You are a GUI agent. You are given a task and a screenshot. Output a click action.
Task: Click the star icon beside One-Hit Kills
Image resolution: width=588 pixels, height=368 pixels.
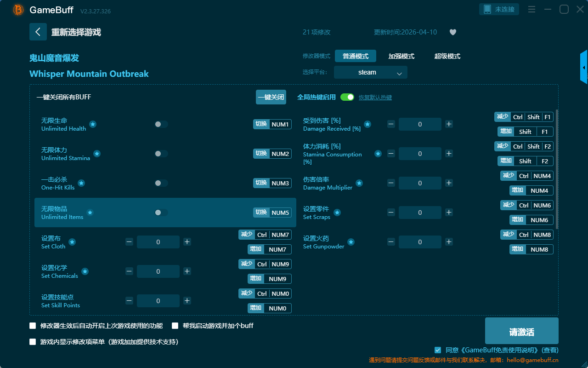[x=81, y=183]
